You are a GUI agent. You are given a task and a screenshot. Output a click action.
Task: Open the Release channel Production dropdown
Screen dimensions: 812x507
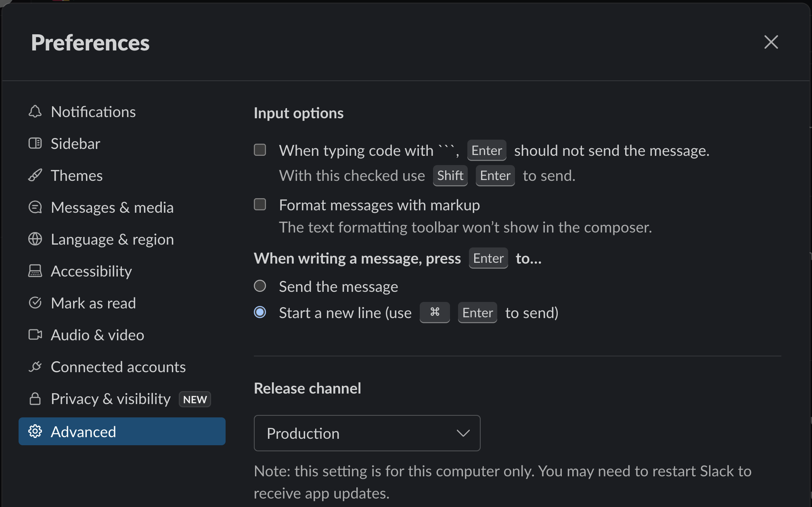click(x=367, y=433)
